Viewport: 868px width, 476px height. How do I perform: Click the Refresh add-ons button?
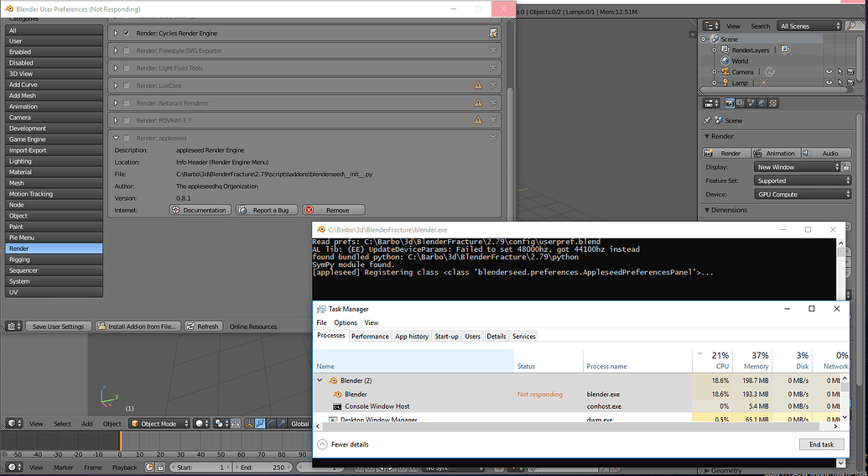203,327
